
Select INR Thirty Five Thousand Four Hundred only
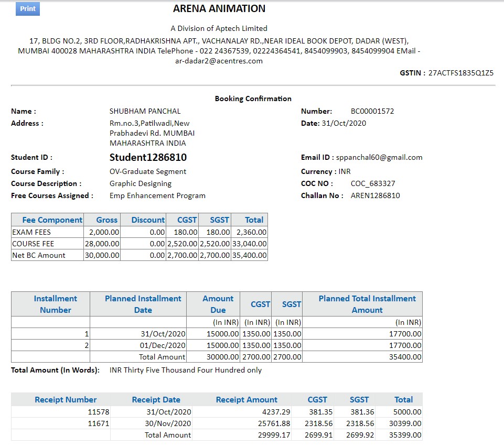pyautogui.click(x=186, y=370)
